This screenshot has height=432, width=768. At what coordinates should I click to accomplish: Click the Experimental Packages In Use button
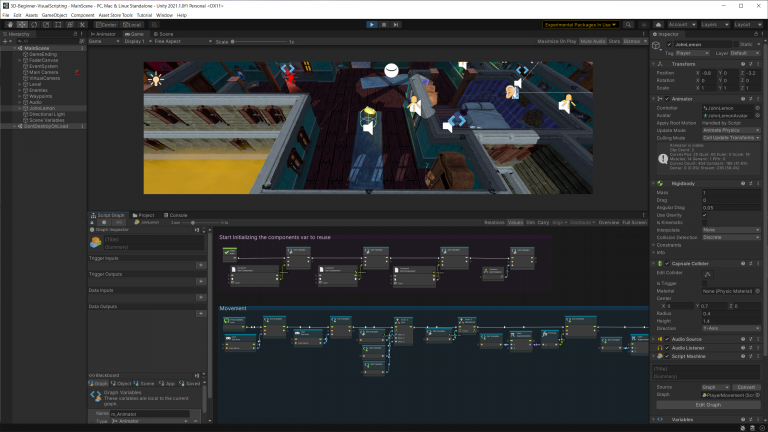[583, 24]
